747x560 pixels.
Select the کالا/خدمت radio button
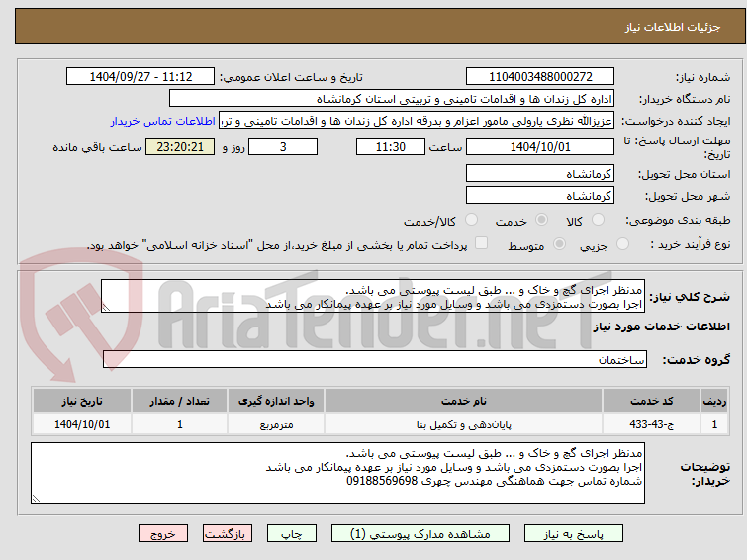click(x=471, y=220)
